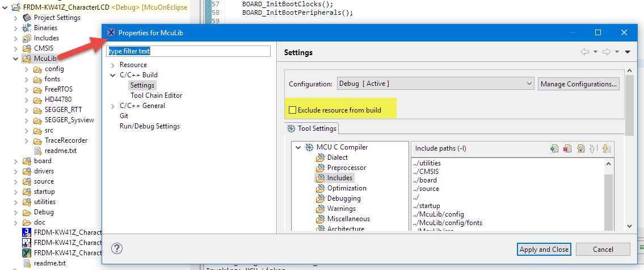The height and width of the screenshot is (270, 644).
Task: Open the Configuration dropdown
Action: (x=435, y=84)
